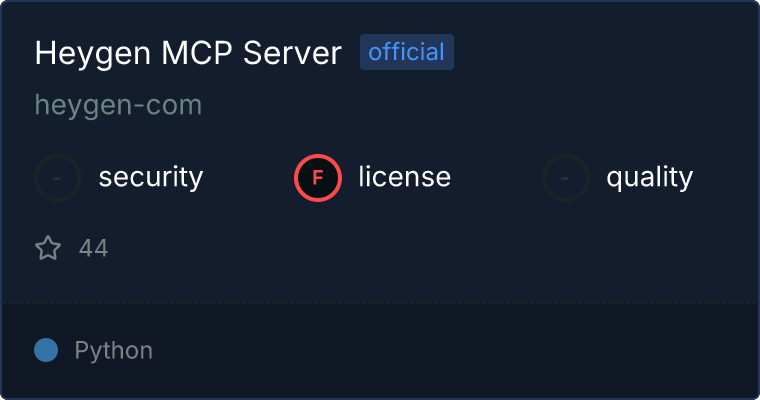Image resolution: width=760 pixels, height=400 pixels.
Task: Click the star count 44
Action: tap(94, 248)
